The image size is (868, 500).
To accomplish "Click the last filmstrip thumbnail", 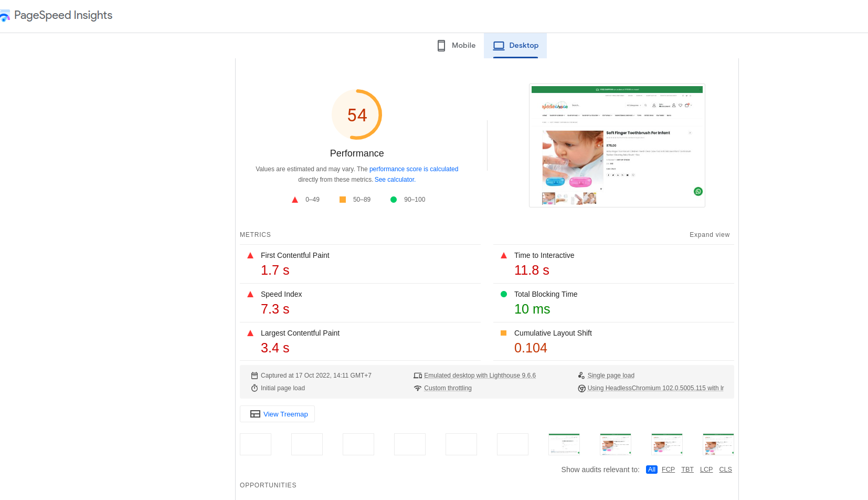I will click(718, 444).
